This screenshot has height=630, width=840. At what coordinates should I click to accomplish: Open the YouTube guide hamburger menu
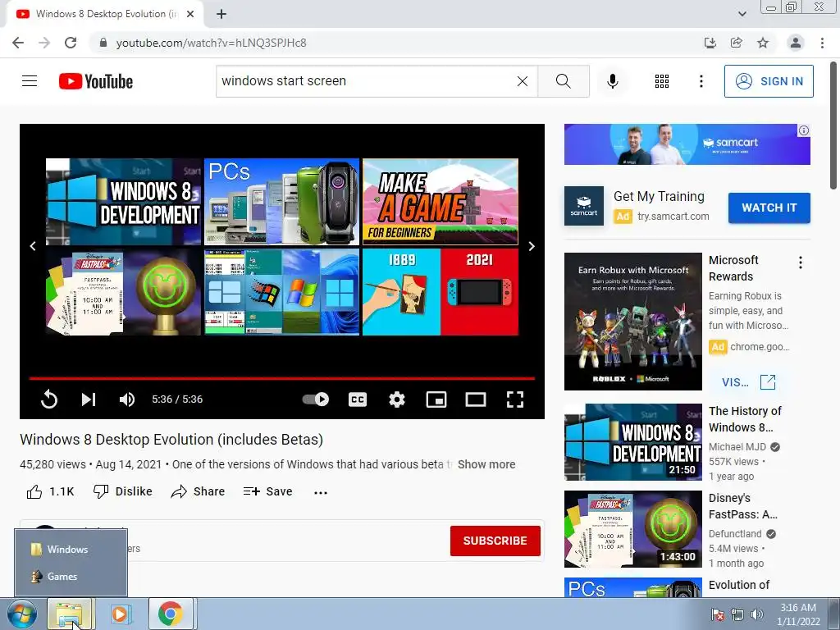tap(30, 81)
